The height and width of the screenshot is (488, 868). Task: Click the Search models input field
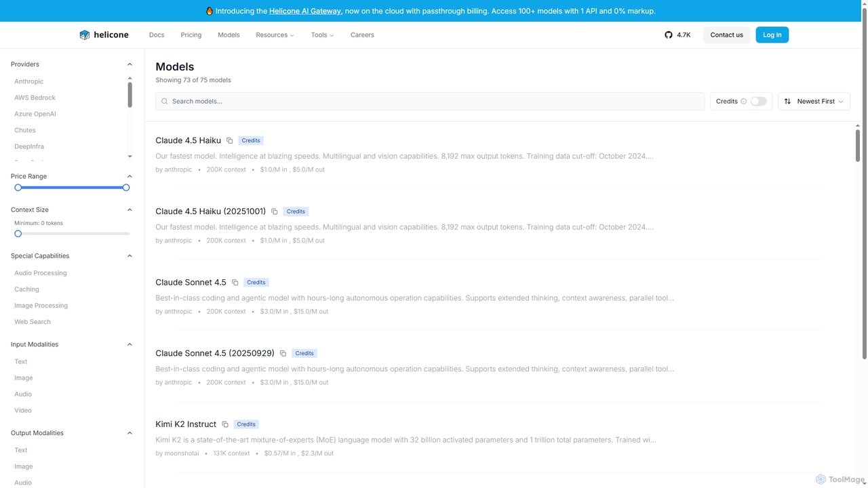[430, 101]
